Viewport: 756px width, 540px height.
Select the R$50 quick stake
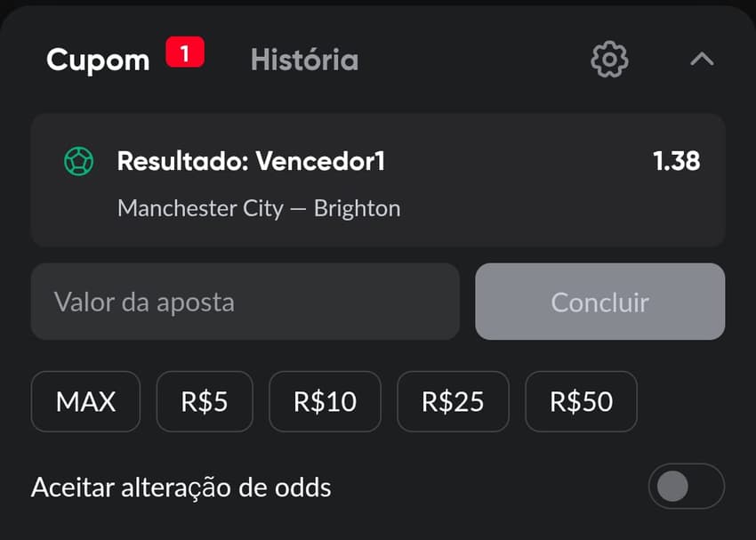(581, 402)
